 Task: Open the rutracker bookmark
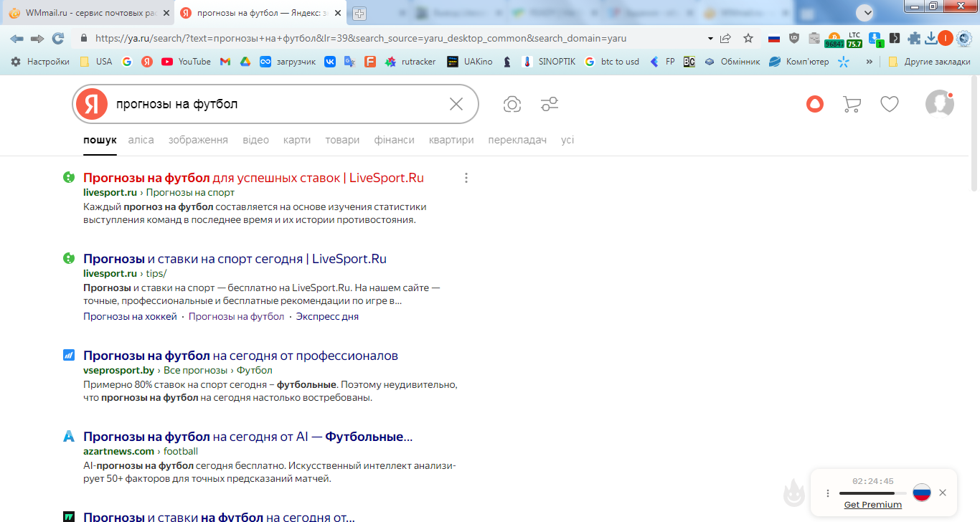click(410, 62)
